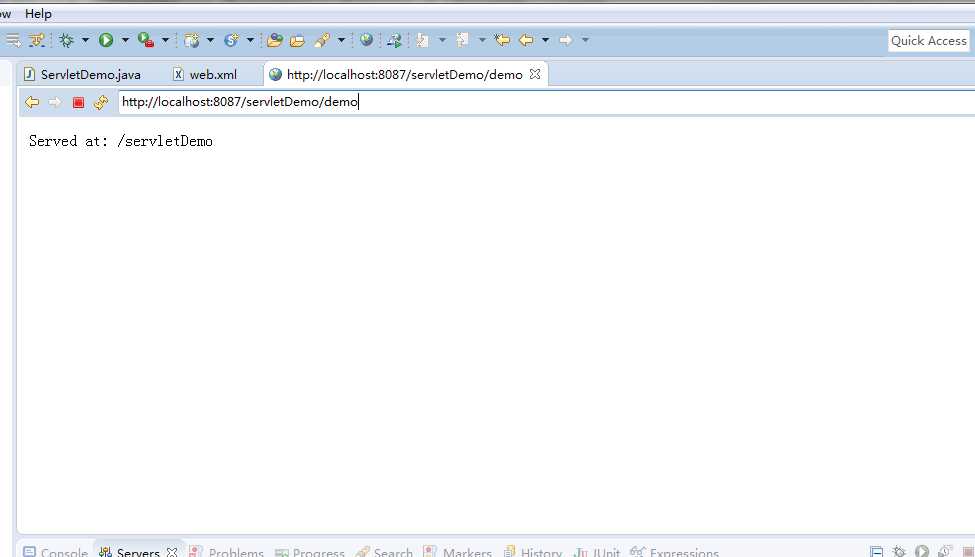
Task: Click the browser Refresh button
Action: pyautogui.click(x=101, y=102)
